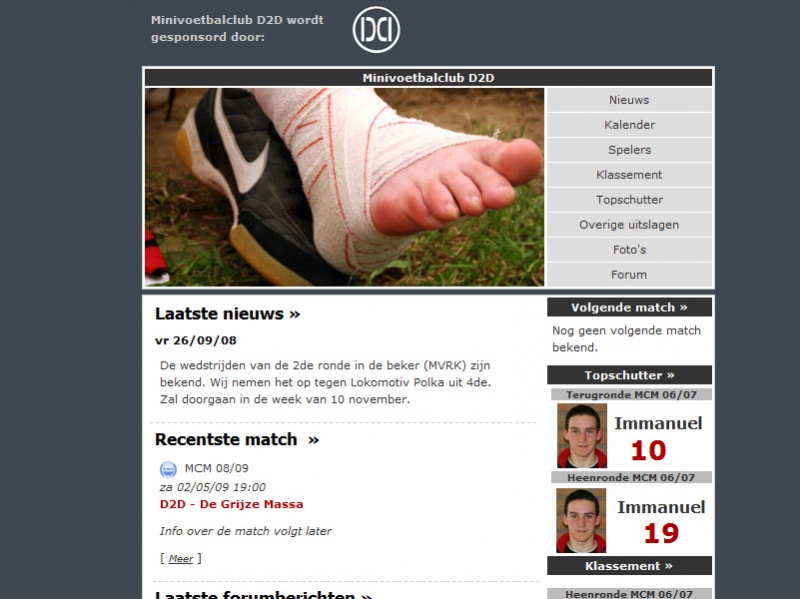Click the Klassement sidebar header

coord(629,566)
